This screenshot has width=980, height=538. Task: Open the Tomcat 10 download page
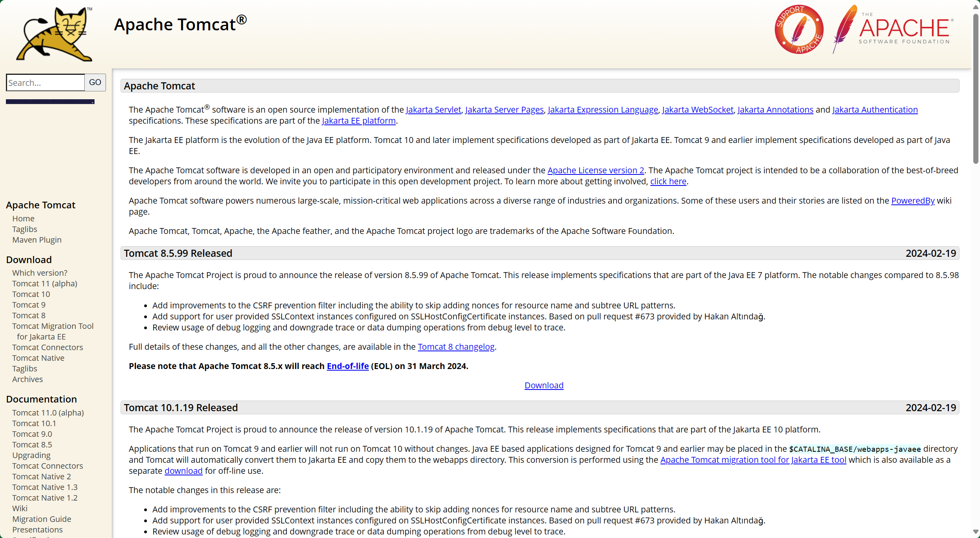coord(31,294)
